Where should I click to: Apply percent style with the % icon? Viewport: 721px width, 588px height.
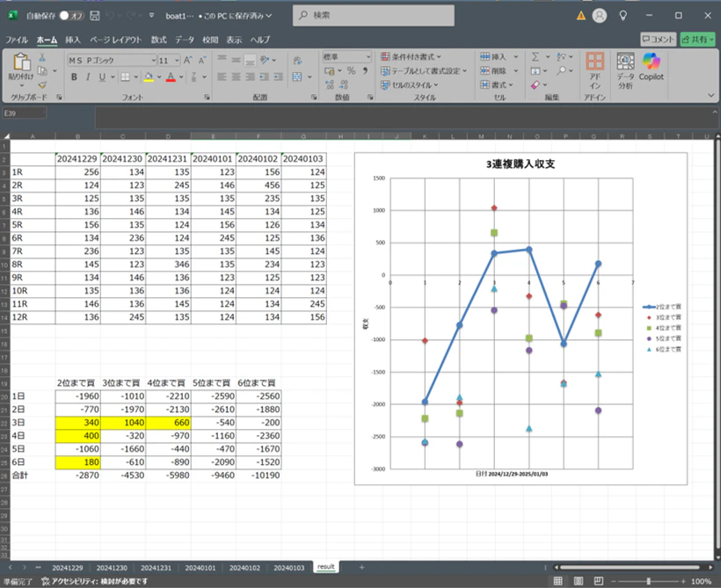click(x=352, y=70)
